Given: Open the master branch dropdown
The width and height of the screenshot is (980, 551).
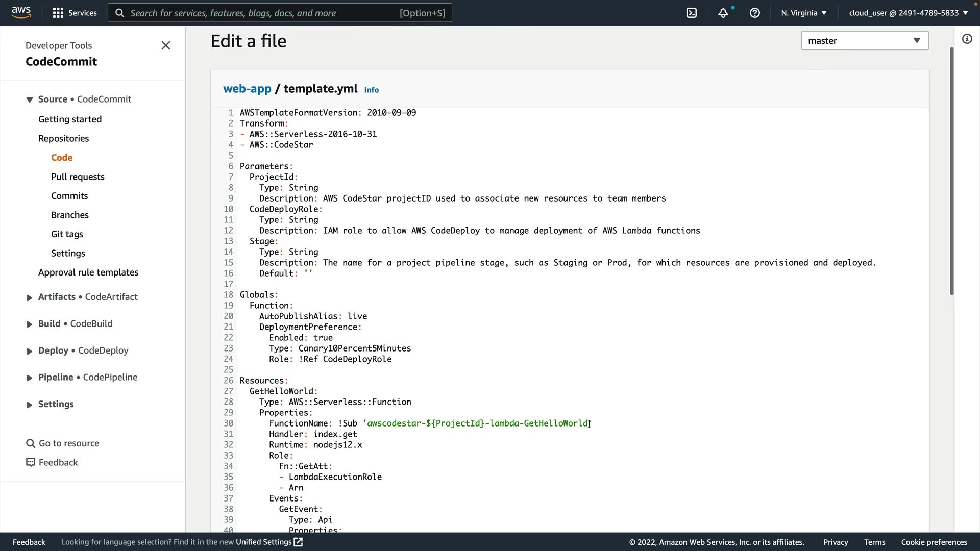Looking at the screenshot, I should coord(864,40).
